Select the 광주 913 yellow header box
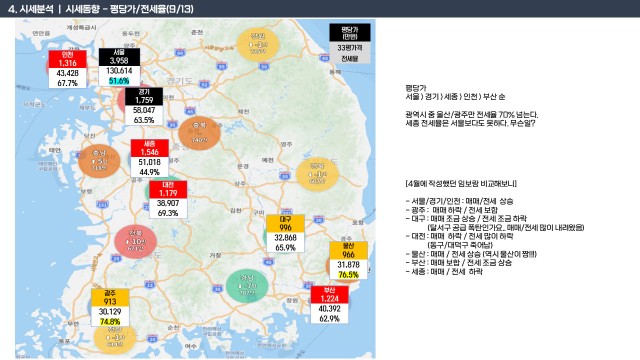This screenshot has height=360, width=640. click(x=110, y=298)
